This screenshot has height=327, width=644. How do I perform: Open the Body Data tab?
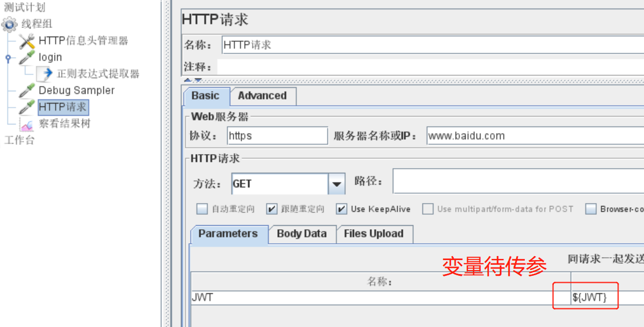pos(302,234)
